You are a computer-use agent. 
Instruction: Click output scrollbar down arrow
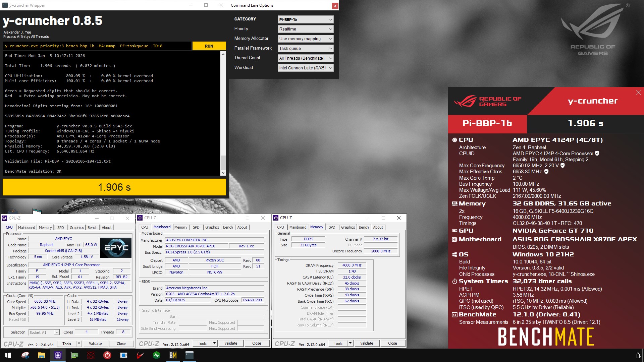pos(223,173)
